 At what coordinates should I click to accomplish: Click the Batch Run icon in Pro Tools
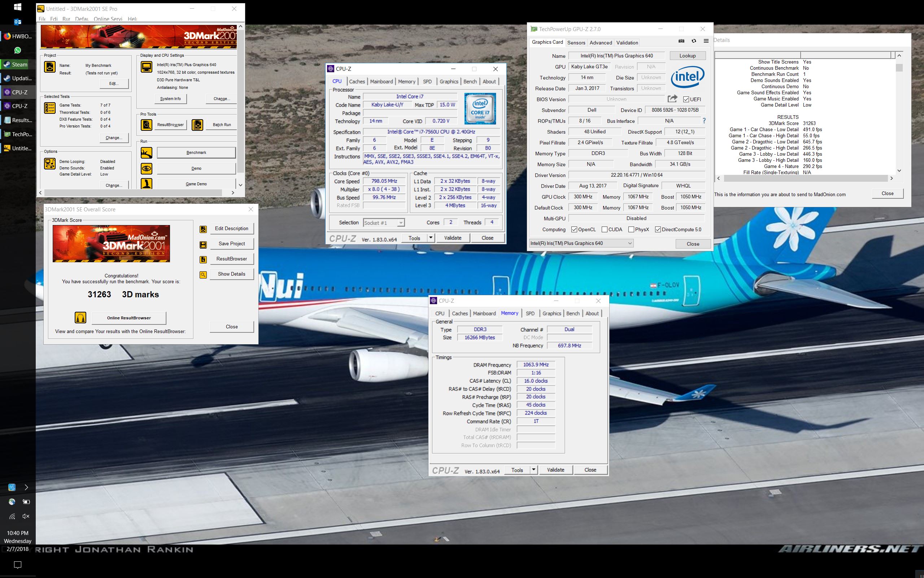pos(197,125)
